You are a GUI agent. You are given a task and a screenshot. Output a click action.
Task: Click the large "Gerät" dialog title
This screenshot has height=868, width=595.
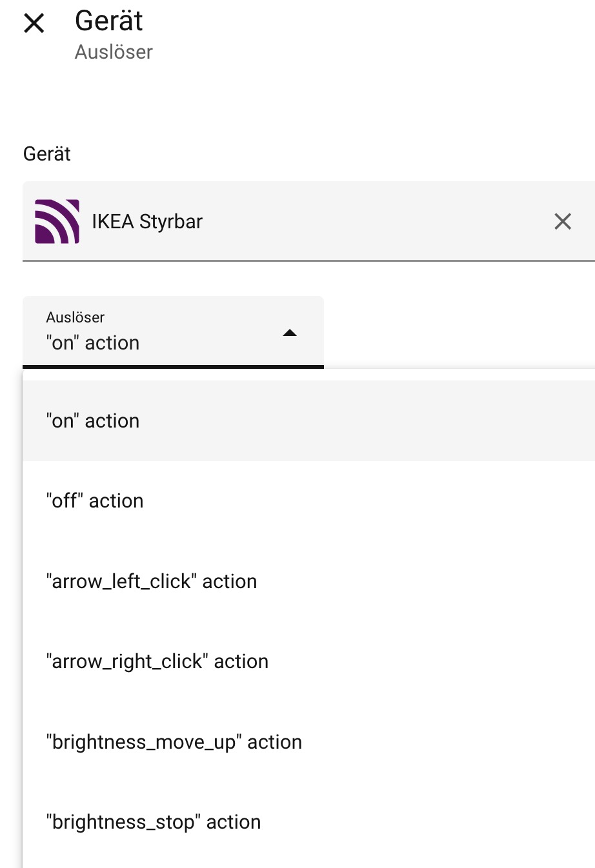[109, 21]
